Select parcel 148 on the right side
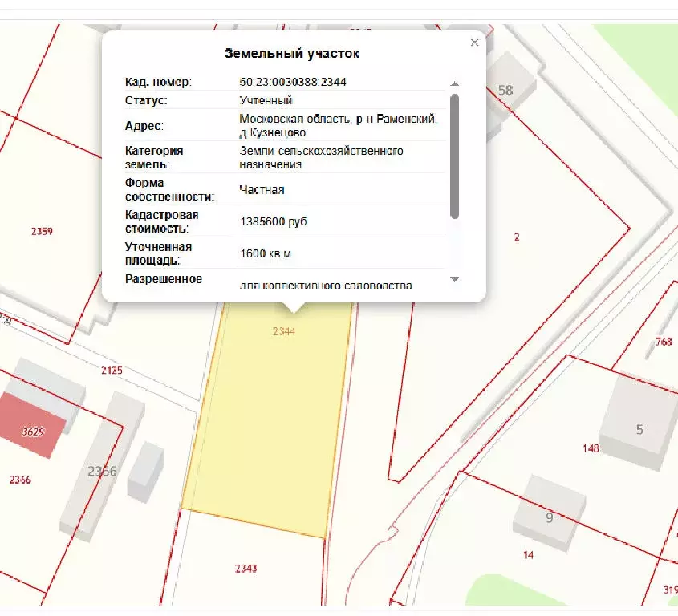678x616 pixels. (x=591, y=448)
